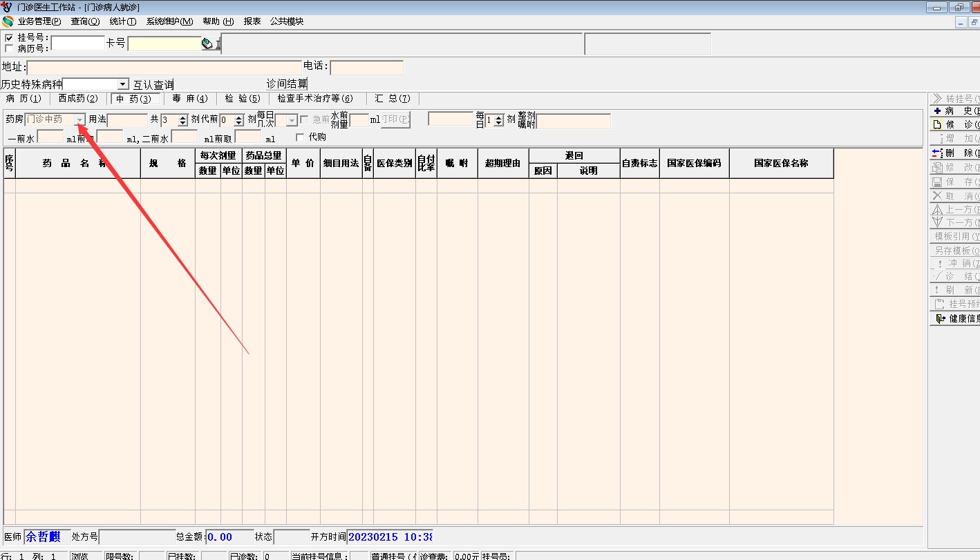Screen dimensions: 980x560
Task: Switch to the 检验(5) tab
Action: pos(243,99)
